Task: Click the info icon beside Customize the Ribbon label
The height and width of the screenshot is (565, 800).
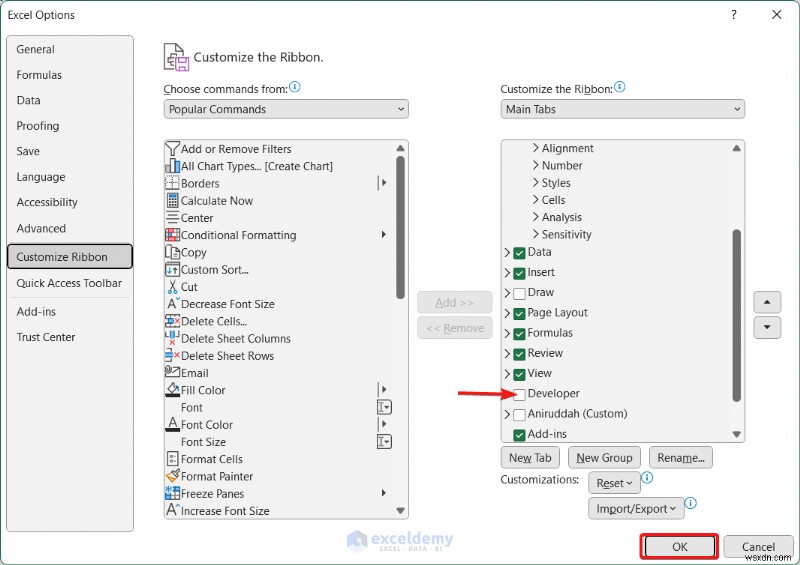Action: pos(619,87)
